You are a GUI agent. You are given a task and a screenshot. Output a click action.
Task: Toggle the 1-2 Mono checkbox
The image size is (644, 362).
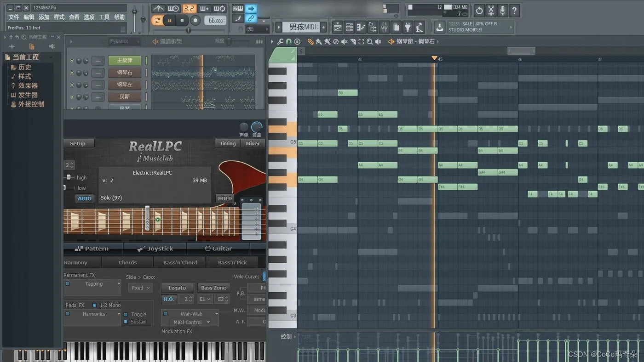[94, 305]
